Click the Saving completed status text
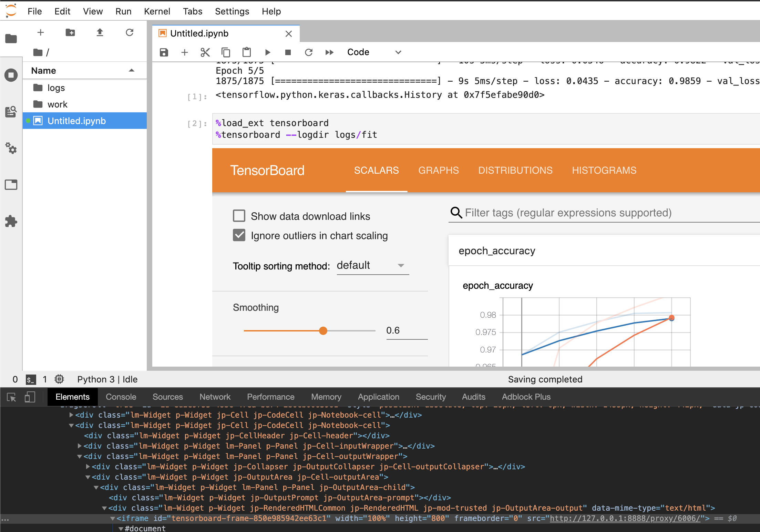This screenshot has width=760, height=532. point(545,379)
